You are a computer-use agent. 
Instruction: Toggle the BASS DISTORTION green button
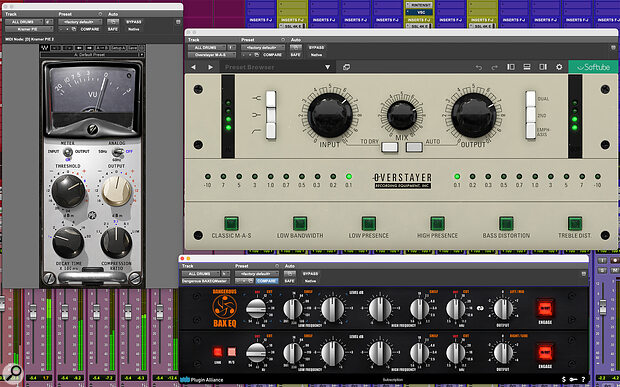click(x=506, y=224)
